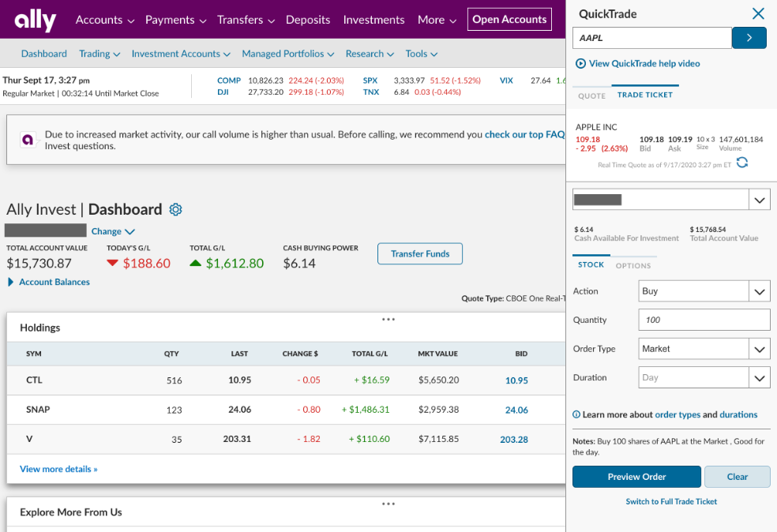Click V symbol in Holdings
This screenshot has height=532, width=777.
coord(29,438)
